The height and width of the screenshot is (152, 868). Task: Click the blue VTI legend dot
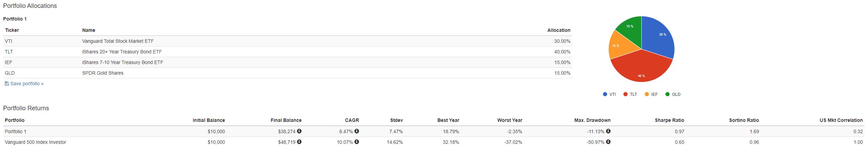click(x=605, y=94)
